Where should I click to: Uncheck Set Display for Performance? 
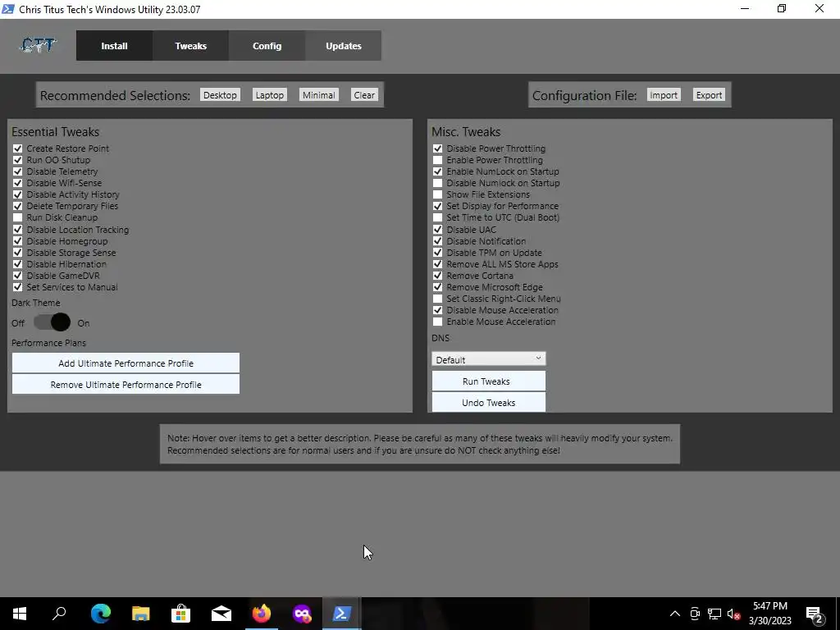pos(438,206)
